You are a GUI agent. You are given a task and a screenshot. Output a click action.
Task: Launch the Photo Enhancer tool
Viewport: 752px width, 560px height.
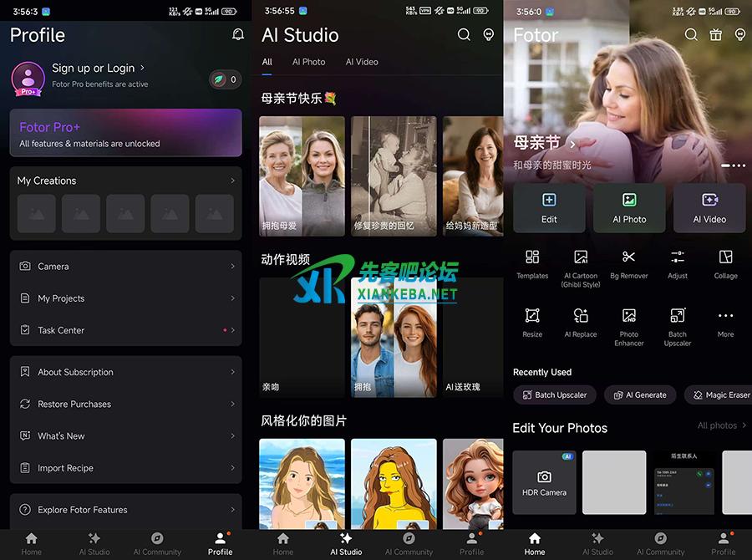[628, 316]
